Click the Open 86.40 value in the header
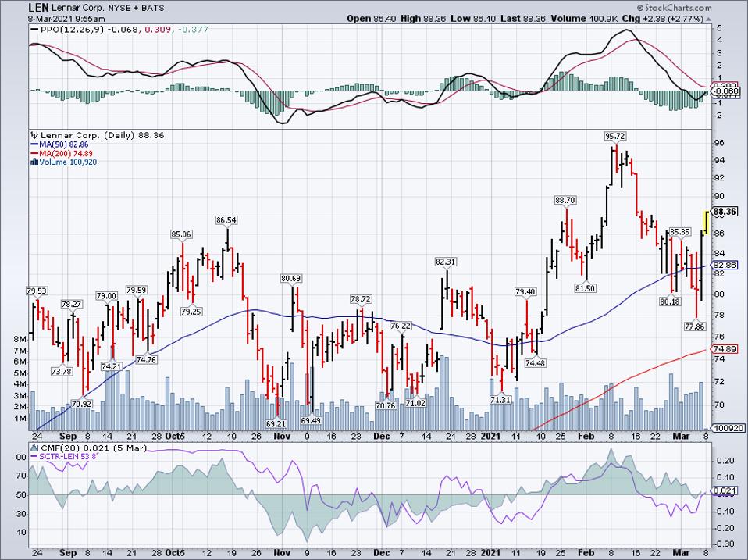The image size is (748, 560). tap(370, 19)
